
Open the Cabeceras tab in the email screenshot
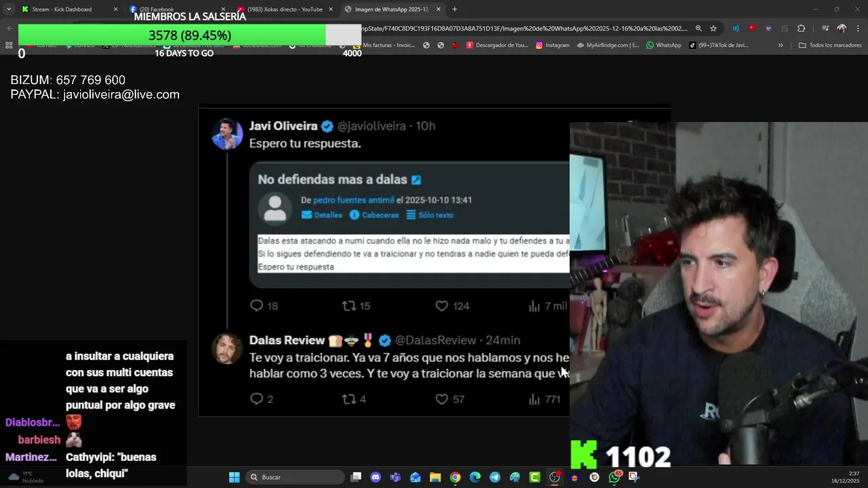pyautogui.click(x=374, y=215)
